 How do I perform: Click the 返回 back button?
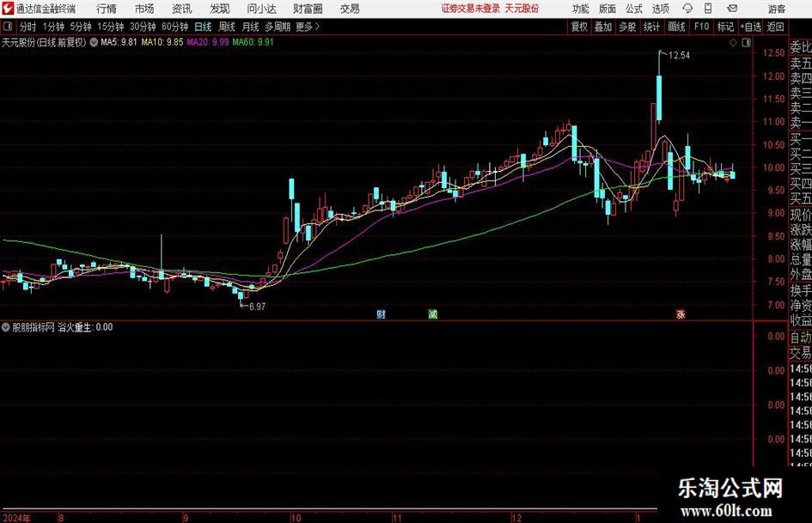click(775, 27)
